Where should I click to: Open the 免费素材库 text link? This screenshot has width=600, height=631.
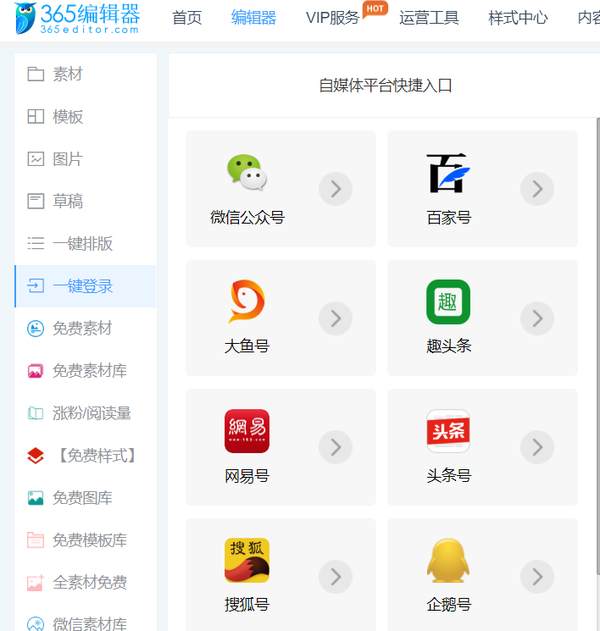(x=90, y=371)
